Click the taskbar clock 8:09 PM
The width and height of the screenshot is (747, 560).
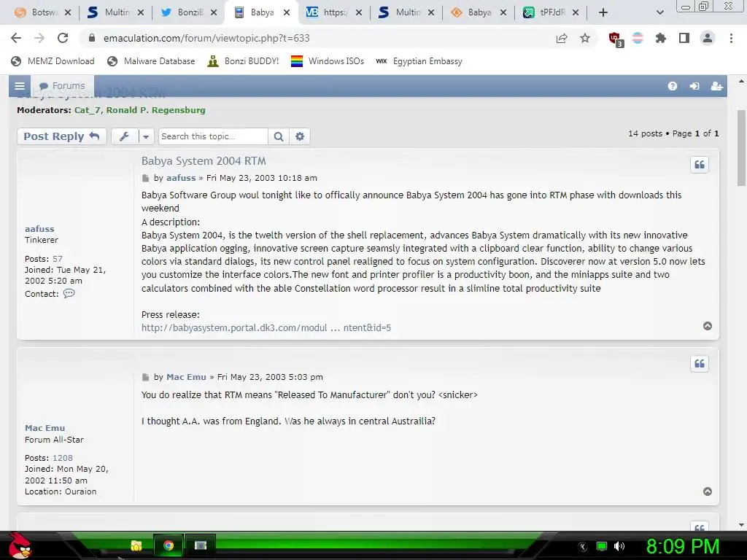tap(683, 546)
